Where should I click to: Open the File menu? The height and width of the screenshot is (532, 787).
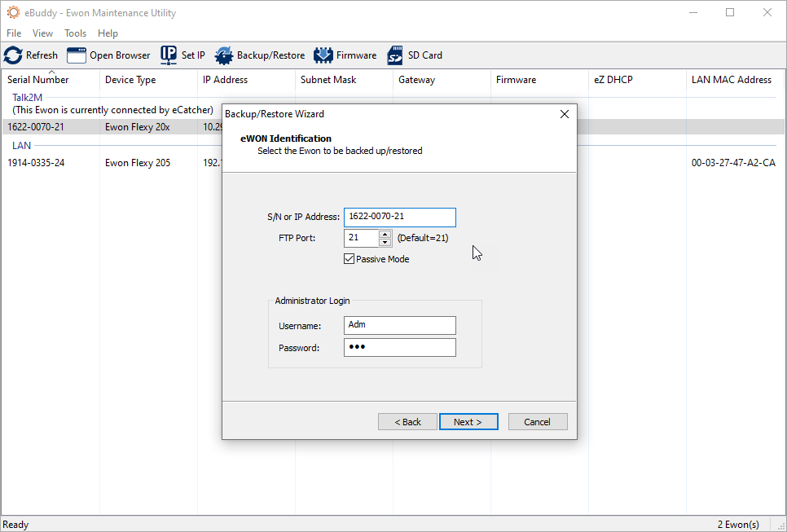pyautogui.click(x=14, y=33)
